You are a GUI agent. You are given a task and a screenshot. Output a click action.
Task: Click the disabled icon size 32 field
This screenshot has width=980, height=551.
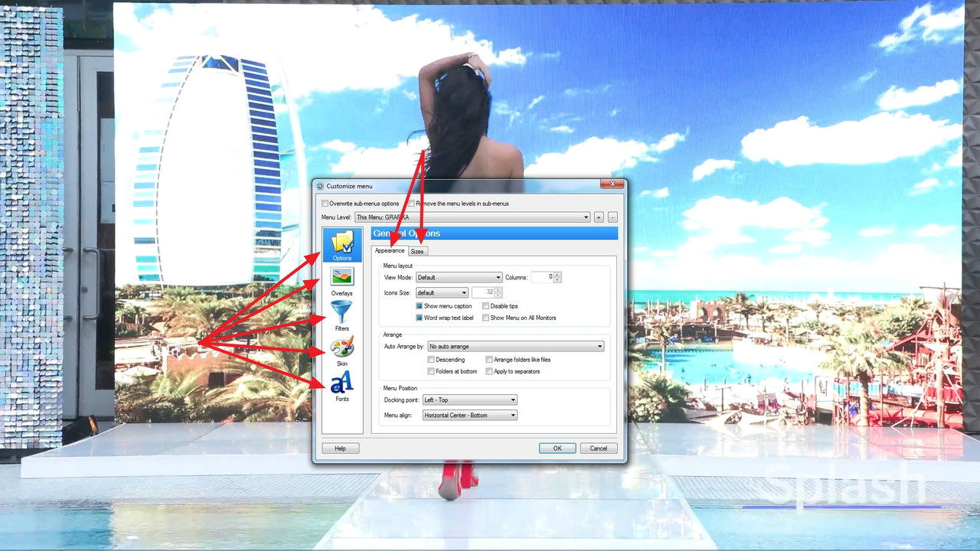coord(483,292)
